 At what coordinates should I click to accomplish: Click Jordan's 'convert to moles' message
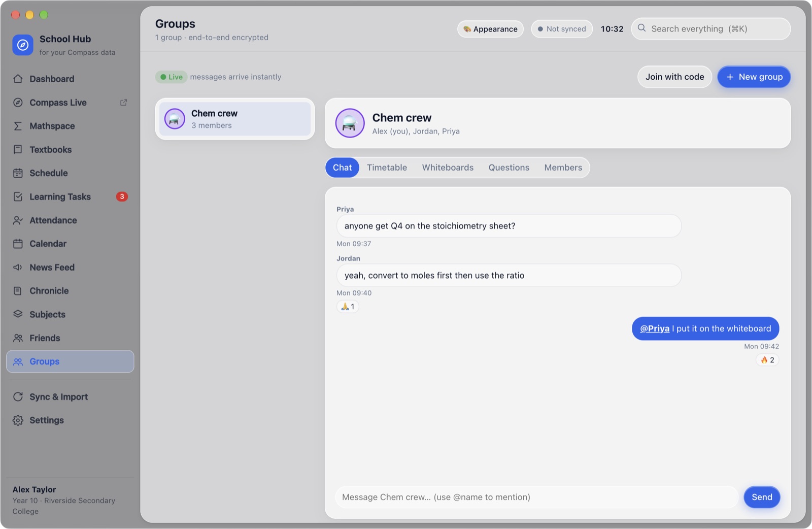[509, 275]
